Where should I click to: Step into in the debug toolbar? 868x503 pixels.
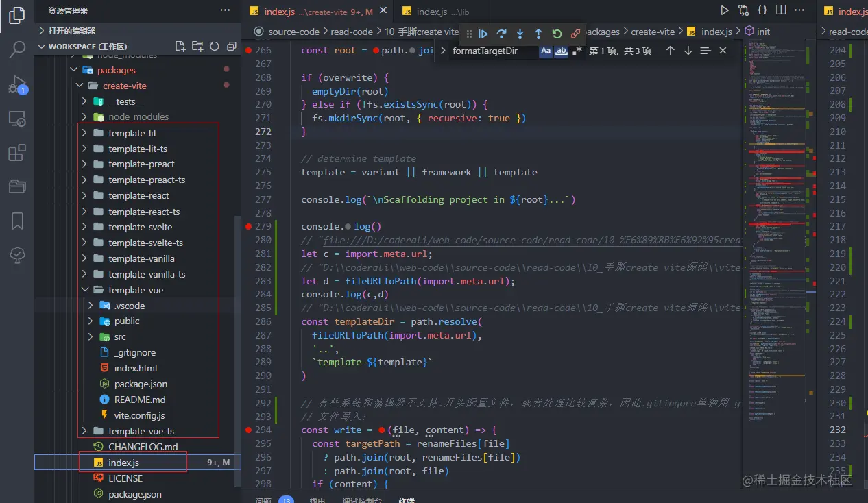pyautogui.click(x=520, y=34)
